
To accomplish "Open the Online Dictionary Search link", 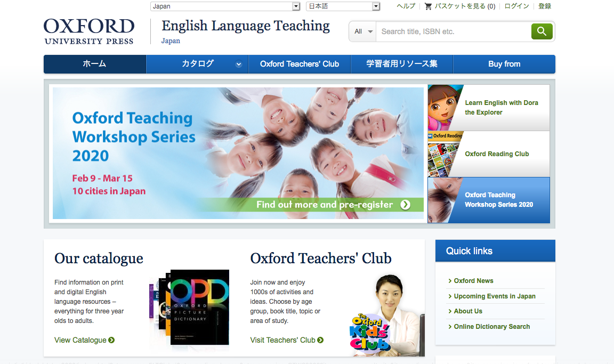I will [492, 326].
